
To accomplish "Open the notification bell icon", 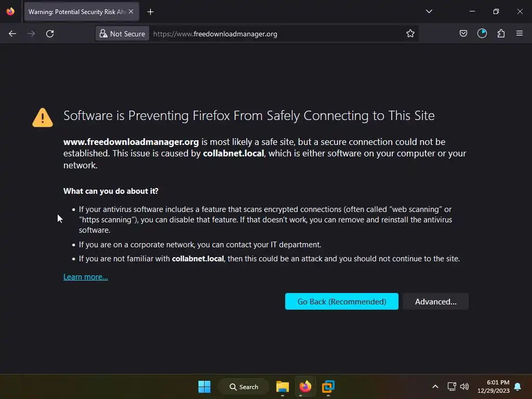I will [x=518, y=387].
